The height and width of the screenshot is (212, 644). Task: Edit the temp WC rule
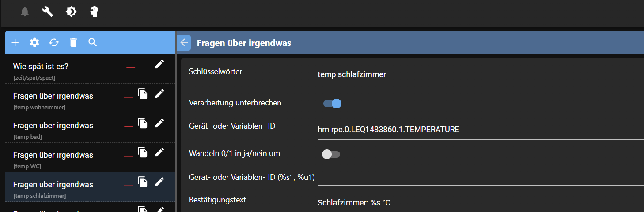click(159, 152)
